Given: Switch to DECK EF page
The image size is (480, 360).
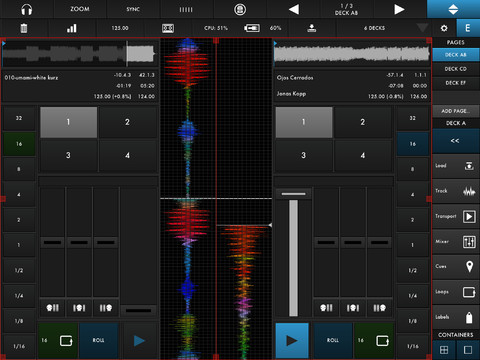Looking at the screenshot, I should tap(456, 83).
